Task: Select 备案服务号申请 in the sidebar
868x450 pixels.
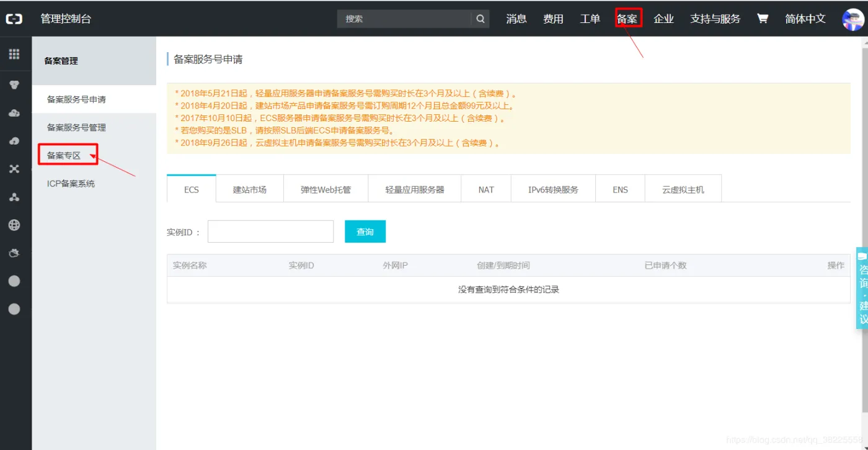Action: (94, 99)
